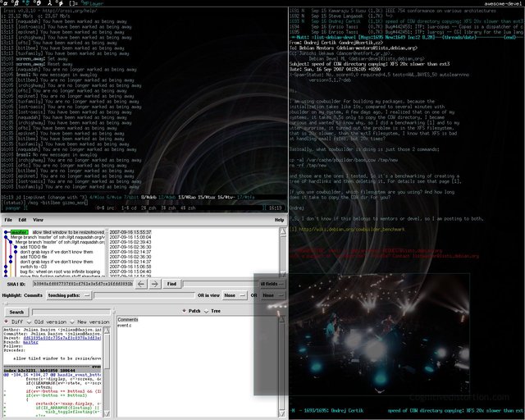The height and width of the screenshot is (420, 525).
Task: Follow the Branch master link in diff pane
Action: click(30, 342)
